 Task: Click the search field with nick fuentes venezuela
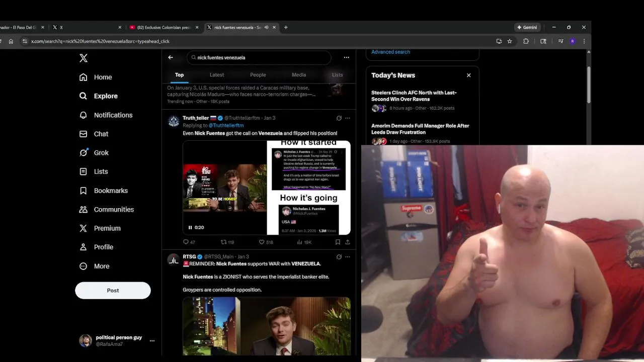tap(259, 57)
